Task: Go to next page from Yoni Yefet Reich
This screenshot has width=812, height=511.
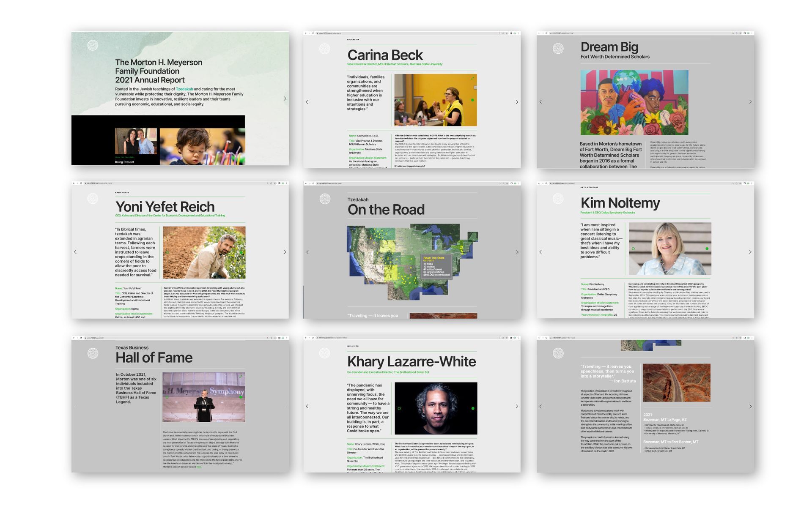Action: pos(285,252)
